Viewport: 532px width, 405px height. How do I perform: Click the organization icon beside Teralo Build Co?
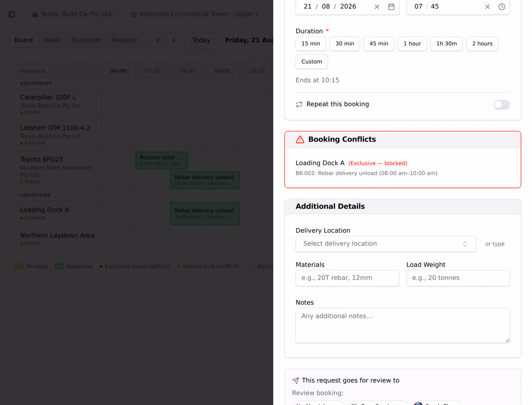35,14
